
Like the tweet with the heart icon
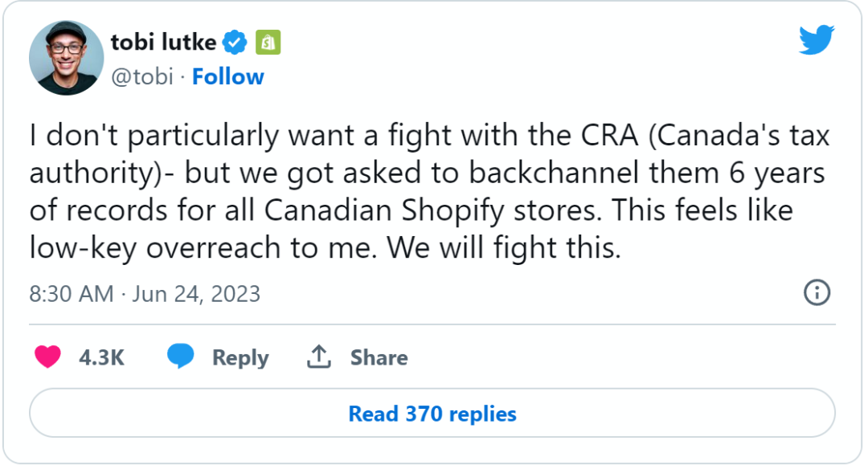tap(48, 357)
